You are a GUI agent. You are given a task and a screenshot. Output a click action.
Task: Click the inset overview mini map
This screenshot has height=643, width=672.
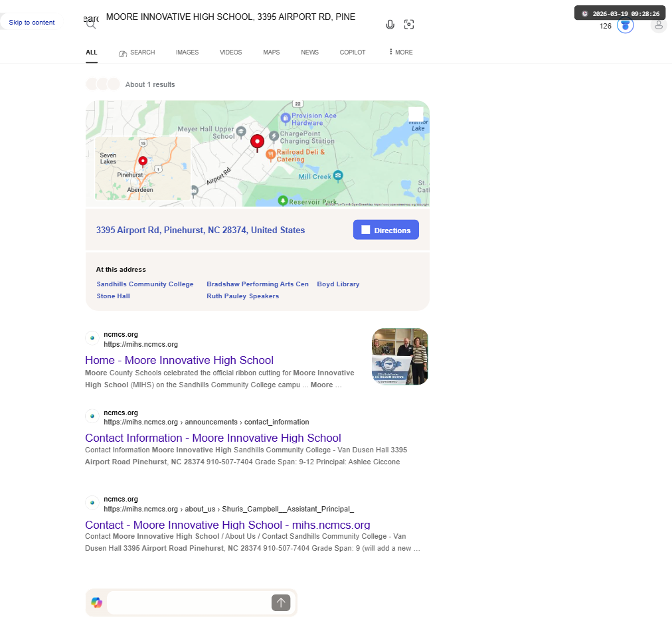[143, 168]
